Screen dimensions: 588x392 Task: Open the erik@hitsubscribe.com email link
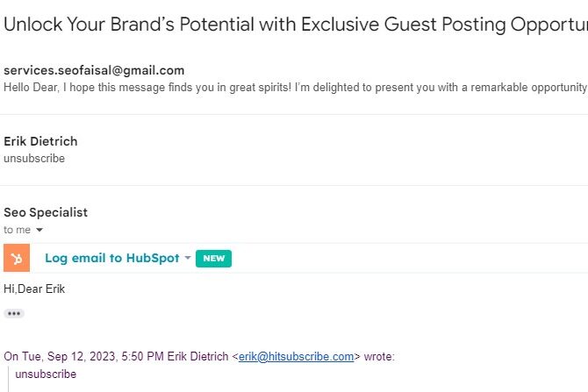click(x=296, y=357)
